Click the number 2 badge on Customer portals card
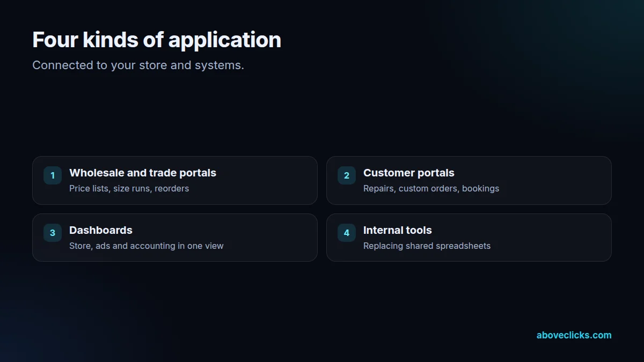The image size is (644, 362). coord(347,175)
